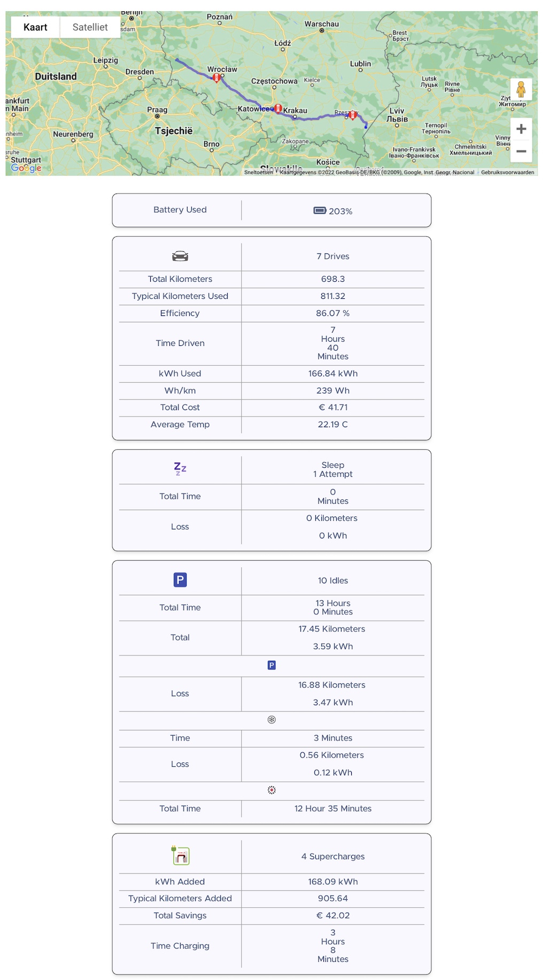This screenshot has width=549, height=980.
Task: Click the small P icon above the Loss row
Action: pos(272,665)
